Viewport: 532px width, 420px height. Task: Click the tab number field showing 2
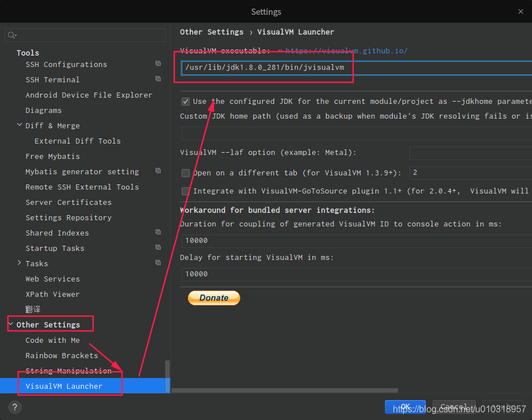click(x=471, y=173)
